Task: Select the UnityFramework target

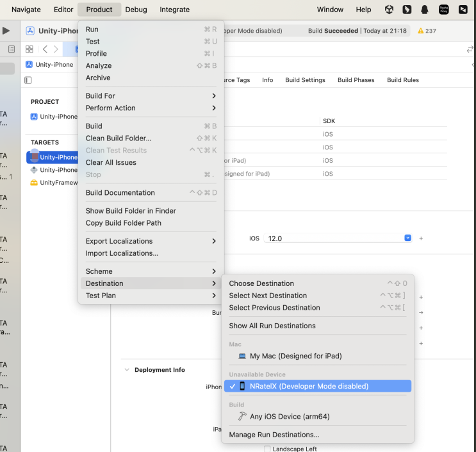Action: click(x=54, y=183)
